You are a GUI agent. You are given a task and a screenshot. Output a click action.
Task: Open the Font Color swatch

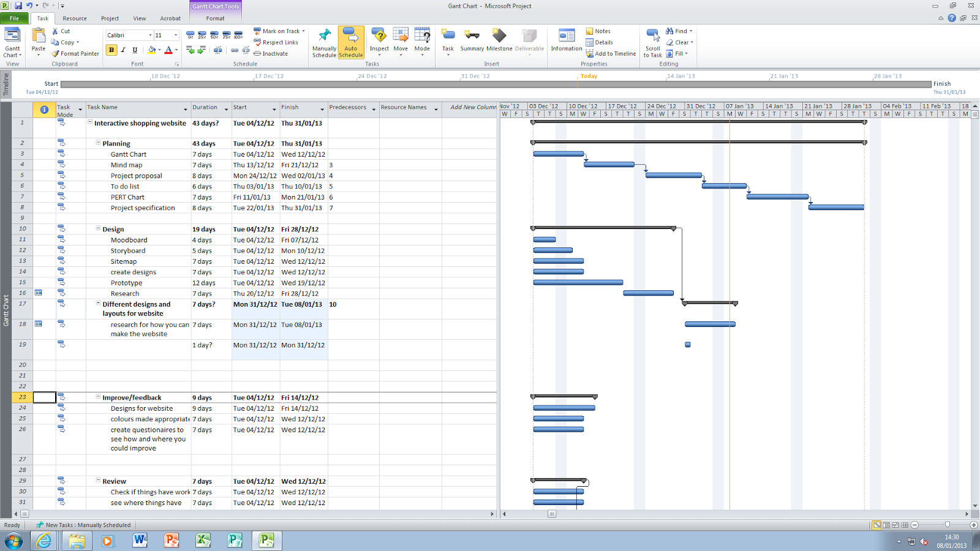[169, 50]
